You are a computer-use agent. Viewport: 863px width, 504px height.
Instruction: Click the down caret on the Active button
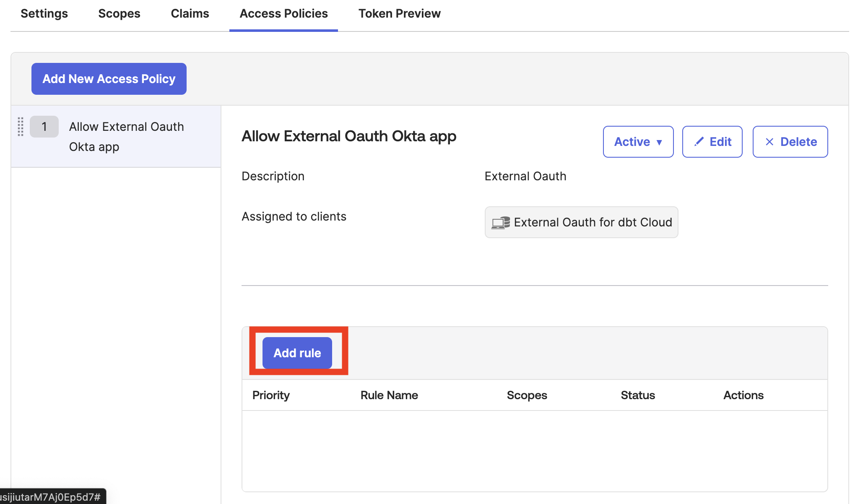(x=658, y=142)
